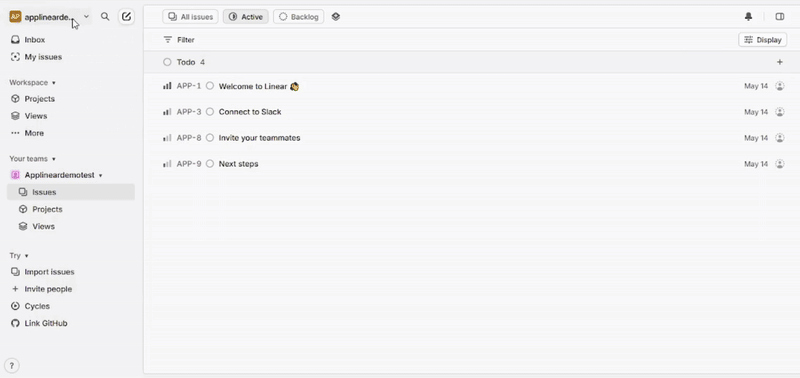
Task: Toggle the right sidebar panel icon
Action: [780, 17]
